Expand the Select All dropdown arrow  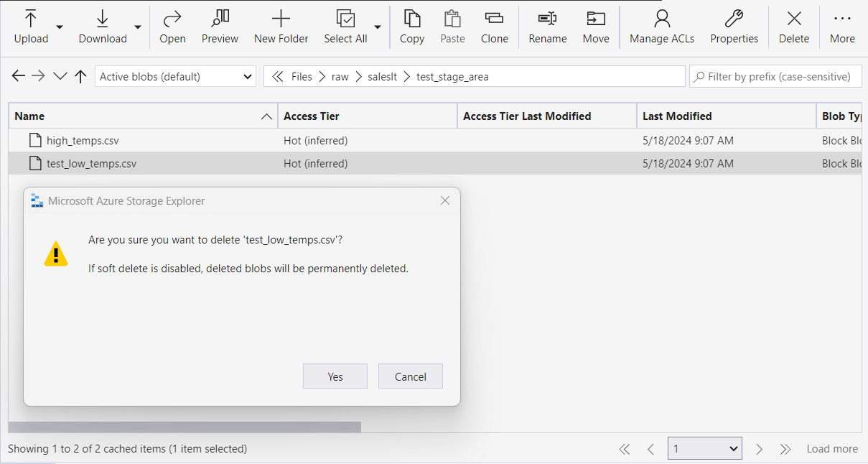point(378,27)
